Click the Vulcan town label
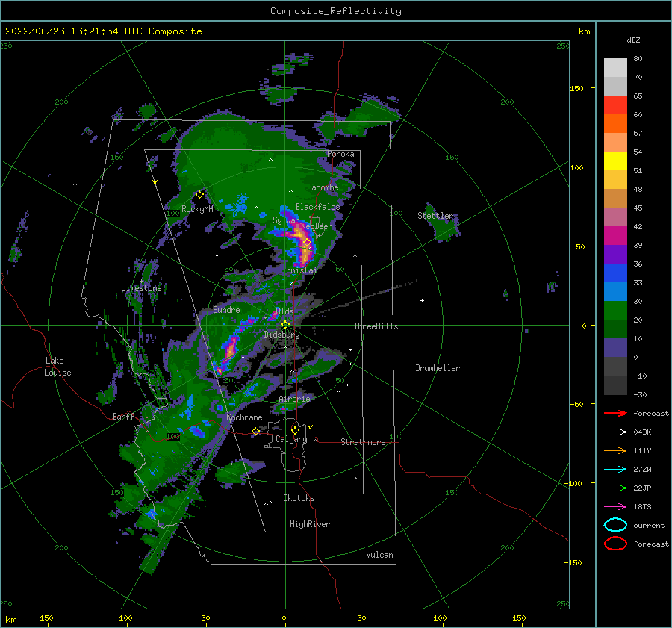This screenshot has height=628, width=672. 380,555
